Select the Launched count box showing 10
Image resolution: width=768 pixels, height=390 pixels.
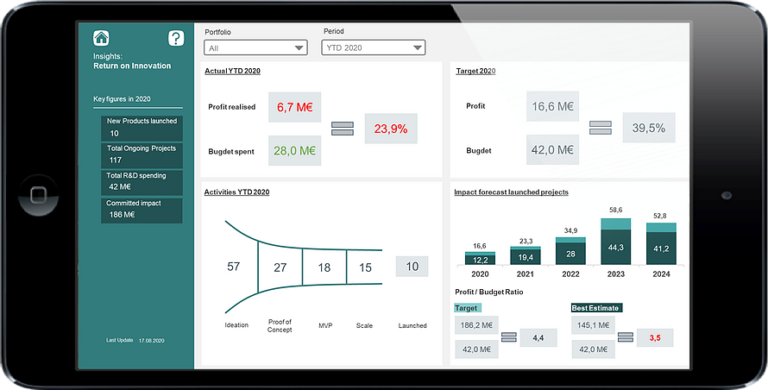[412, 267]
